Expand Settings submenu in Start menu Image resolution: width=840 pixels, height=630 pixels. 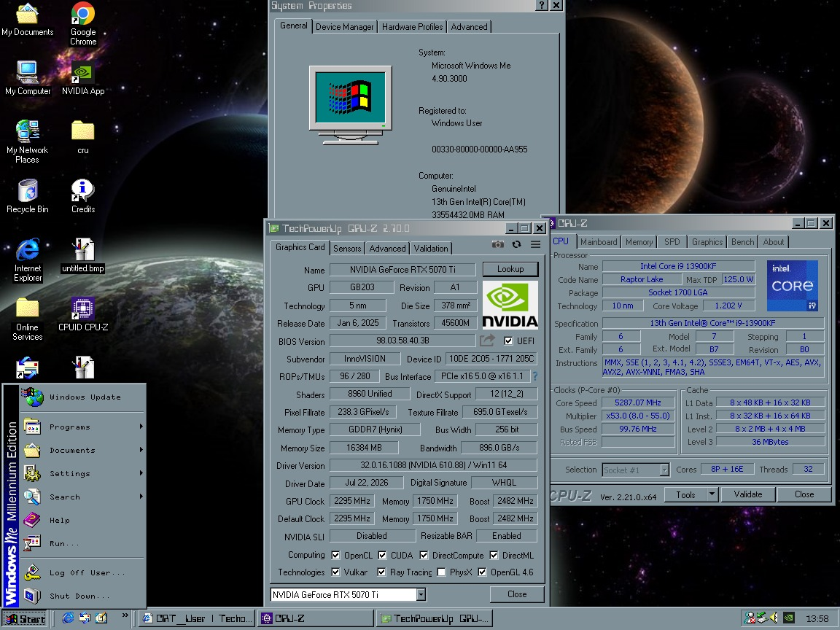coord(83,473)
